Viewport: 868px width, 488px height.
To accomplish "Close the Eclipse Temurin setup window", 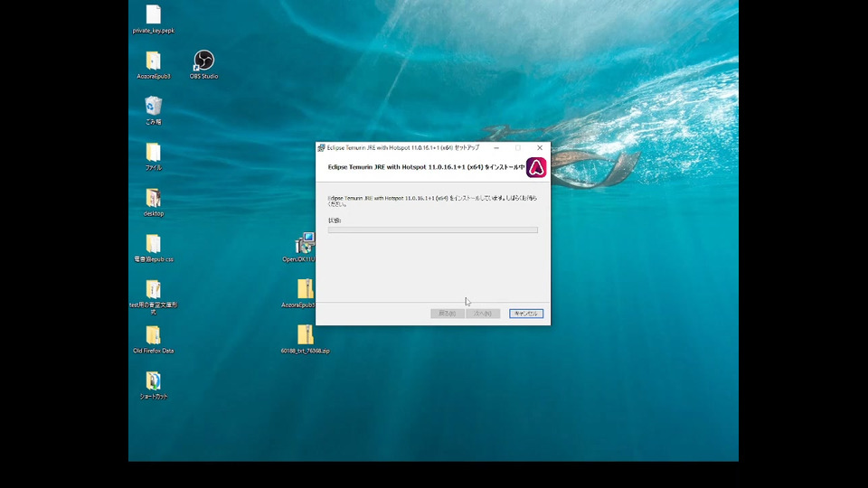I will coord(540,147).
